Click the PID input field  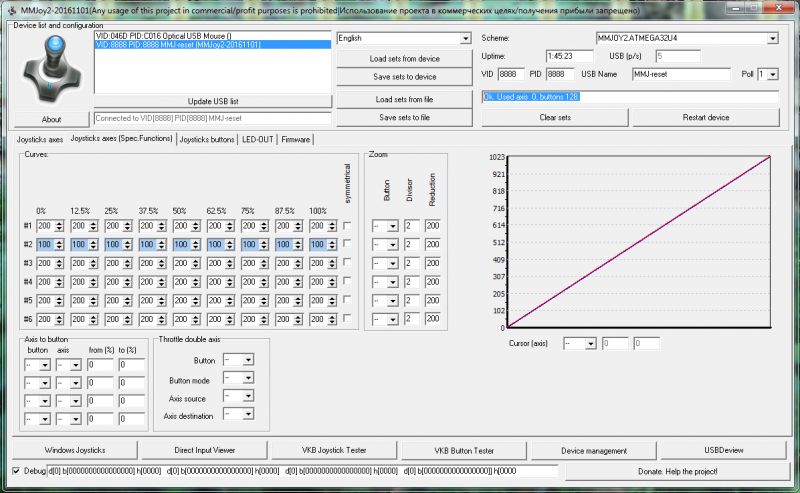560,74
